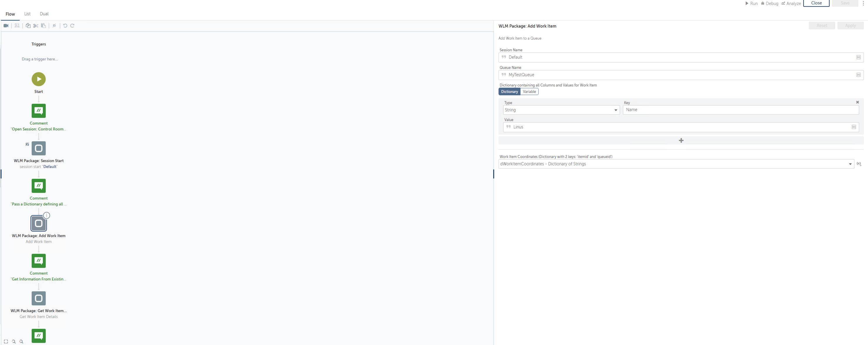Switch to the List tab
Image resolution: width=868 pixels, height=345 pixels.
[x=27, y=14]
